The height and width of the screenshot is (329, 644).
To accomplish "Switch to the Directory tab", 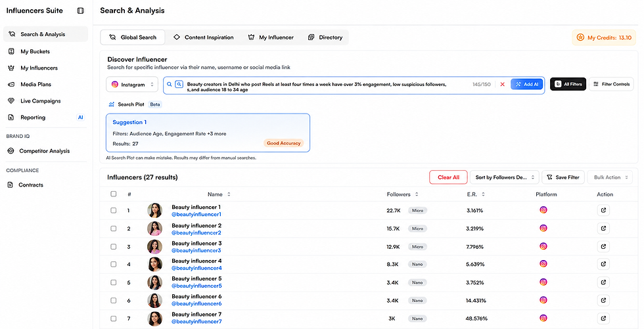I will 325,37.
